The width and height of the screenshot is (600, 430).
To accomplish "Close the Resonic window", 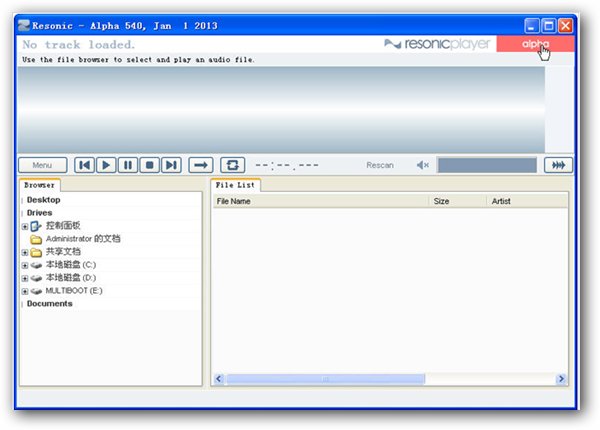I will point(565,26).
